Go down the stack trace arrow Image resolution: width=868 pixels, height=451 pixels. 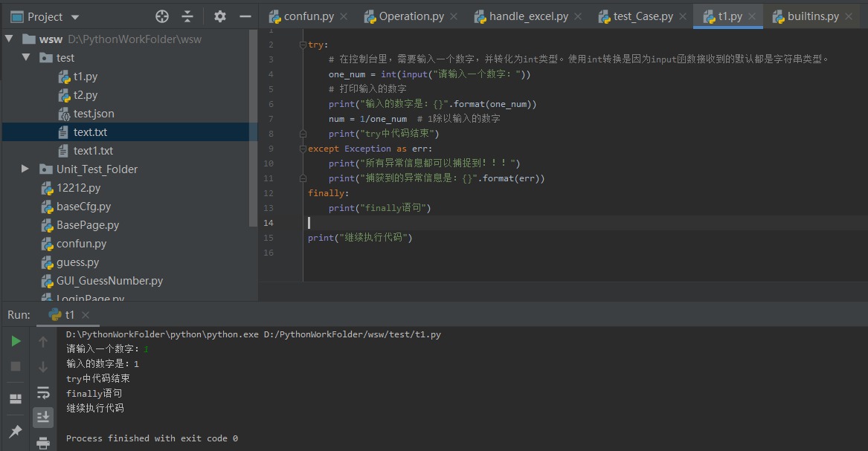point(43,367)
